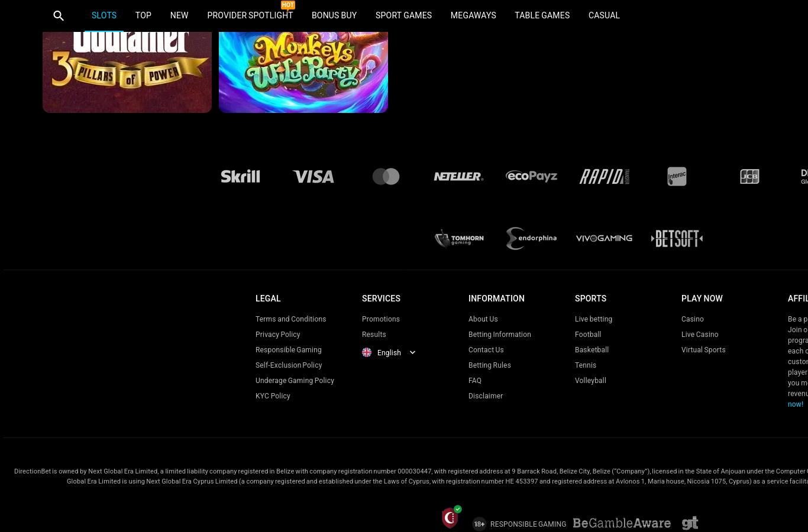Open the Contact Us link

(486, 350)
